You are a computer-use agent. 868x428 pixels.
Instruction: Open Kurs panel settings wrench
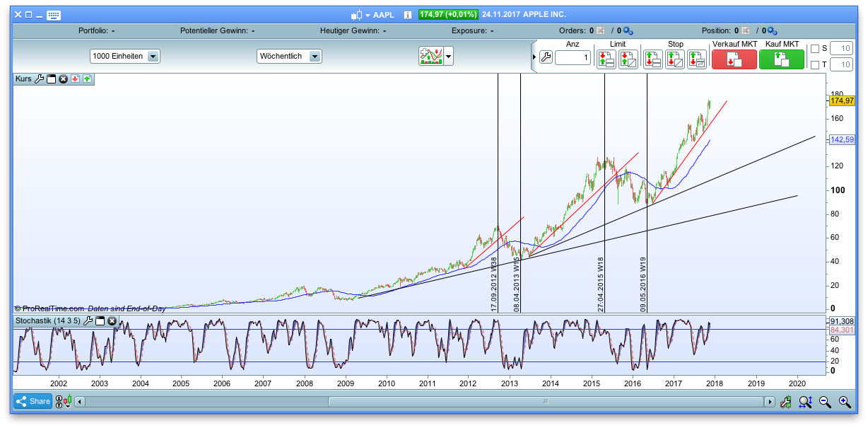40,79
